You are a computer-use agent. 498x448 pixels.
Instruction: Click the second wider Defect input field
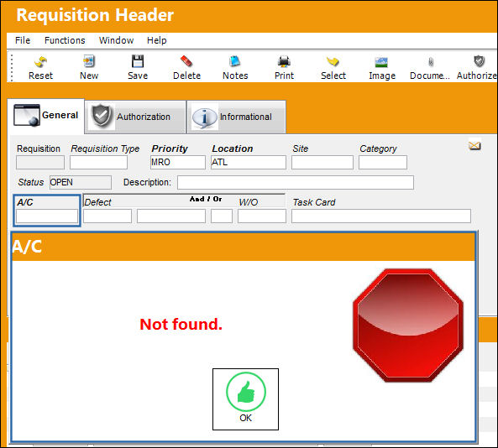(171, 216)
